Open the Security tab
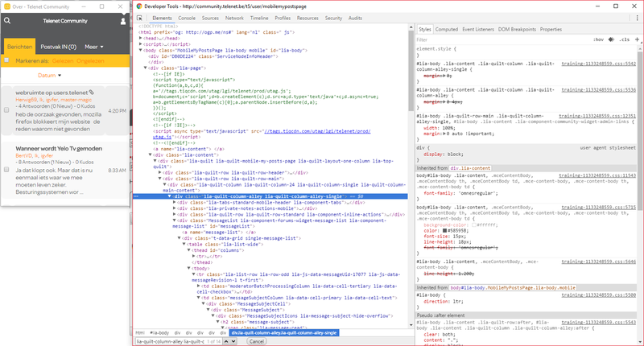This screenshot has width=644, height=346. [x=333, y=18]
